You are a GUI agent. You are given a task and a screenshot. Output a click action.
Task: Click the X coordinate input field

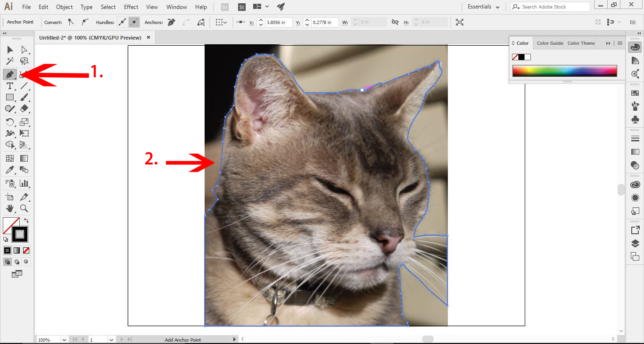[x=275, y=22]
